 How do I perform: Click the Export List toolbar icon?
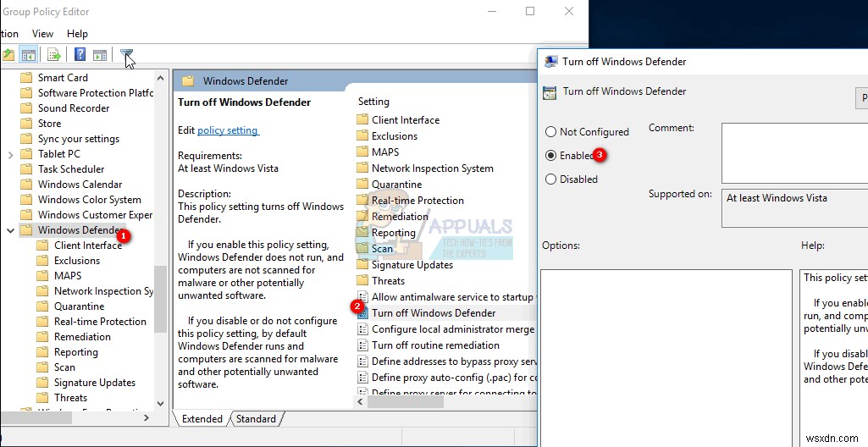(x=53, y=55)
